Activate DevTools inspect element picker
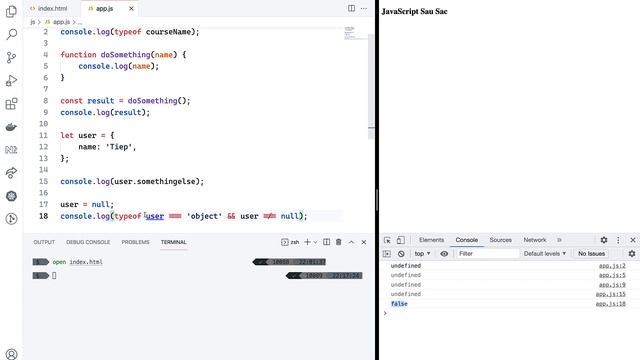 click(387, 240)
